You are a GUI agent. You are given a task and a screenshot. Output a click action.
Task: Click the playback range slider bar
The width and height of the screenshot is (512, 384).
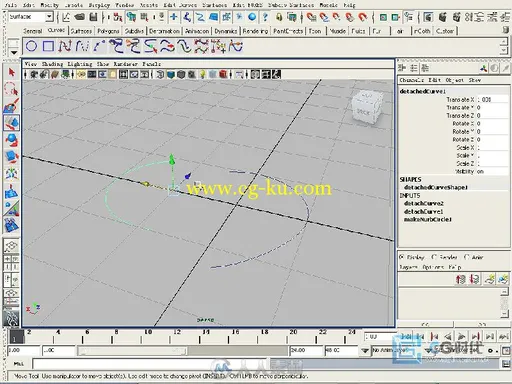[132, 350]
